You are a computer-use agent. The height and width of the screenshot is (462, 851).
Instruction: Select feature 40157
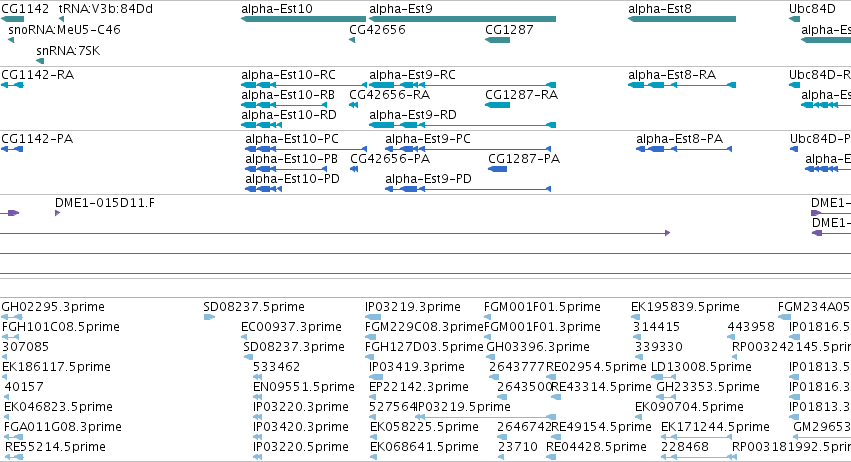[x=7, y=397]
